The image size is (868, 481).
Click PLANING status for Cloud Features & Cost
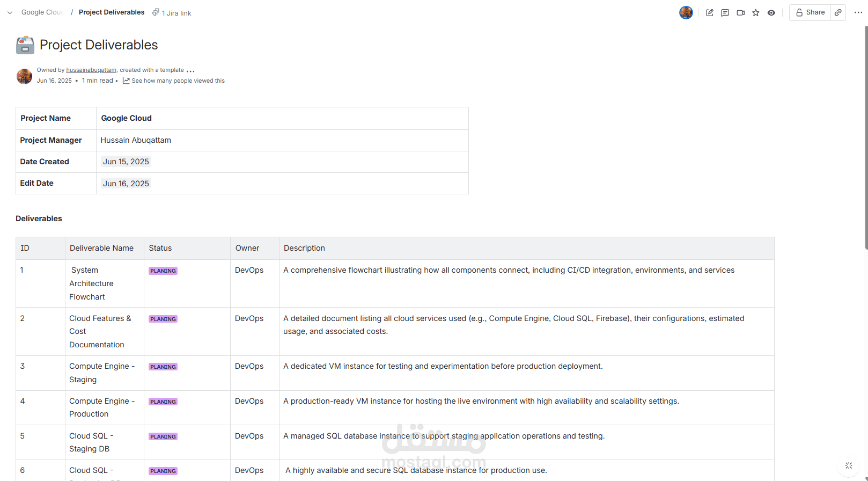[x=163, y=319]
